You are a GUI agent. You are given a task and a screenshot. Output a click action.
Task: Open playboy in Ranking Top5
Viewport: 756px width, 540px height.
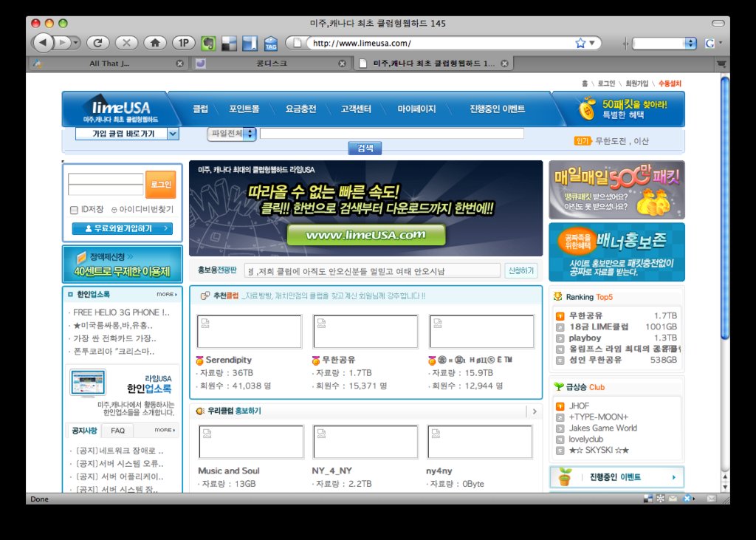click(x=585, y=338)
